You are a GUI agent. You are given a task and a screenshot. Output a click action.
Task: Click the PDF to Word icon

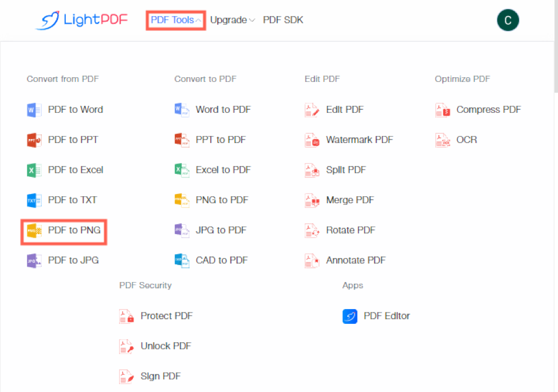click(34, 110)
